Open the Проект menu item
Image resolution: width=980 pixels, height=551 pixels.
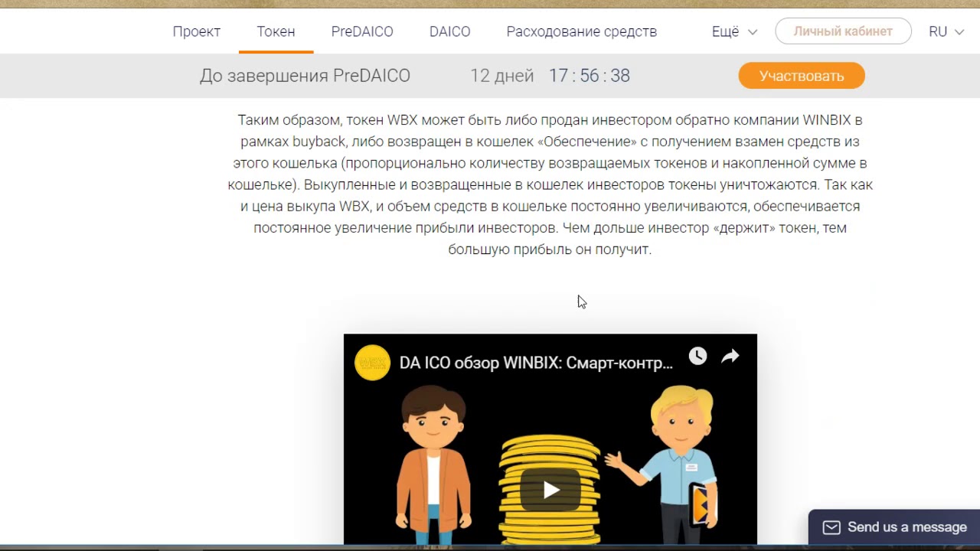point(196,31)
